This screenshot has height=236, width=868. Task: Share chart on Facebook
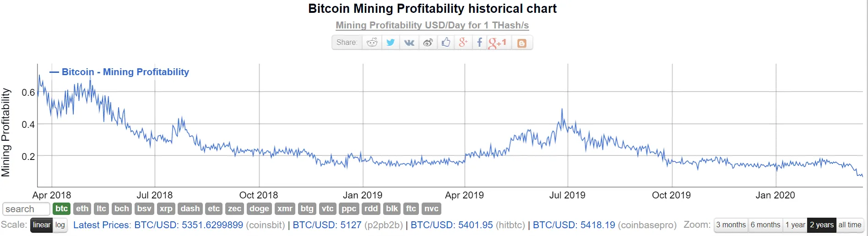pos(479,43)
